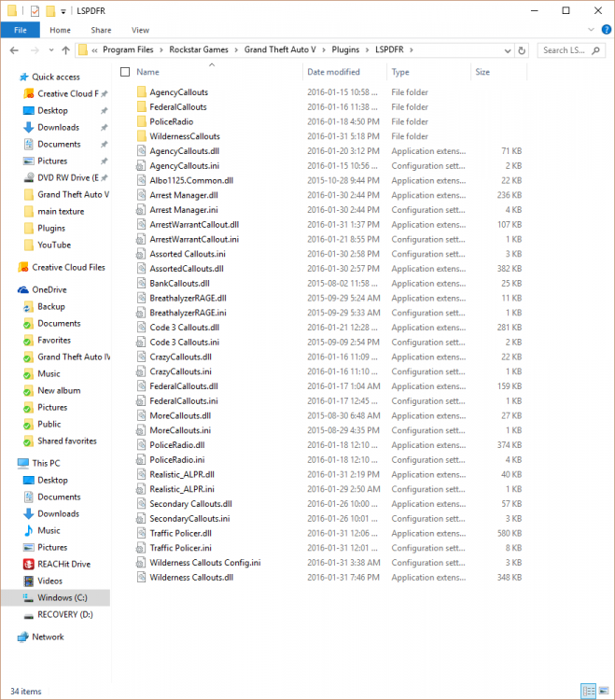The image size is (615, 700).
Task: Switch to Large icons view in status bar
Action: click(x=604, y=691)
